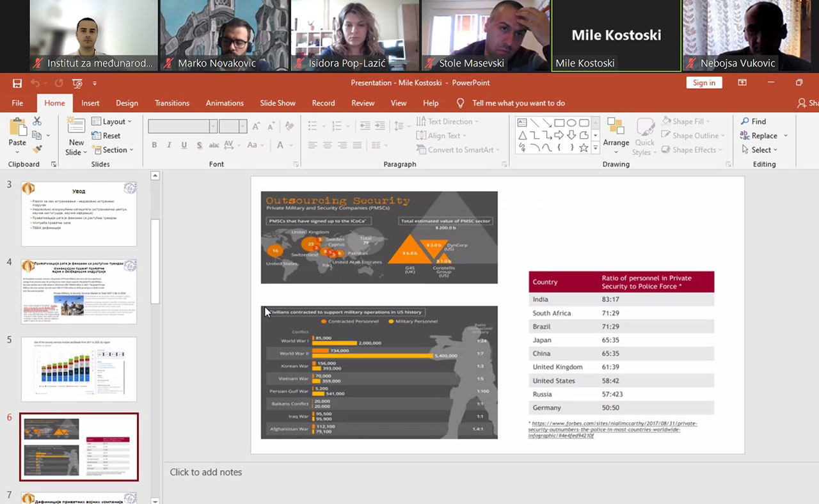Expand the shapes gallery More arrow
819x504 pixels.
click(x=596, y=148)
